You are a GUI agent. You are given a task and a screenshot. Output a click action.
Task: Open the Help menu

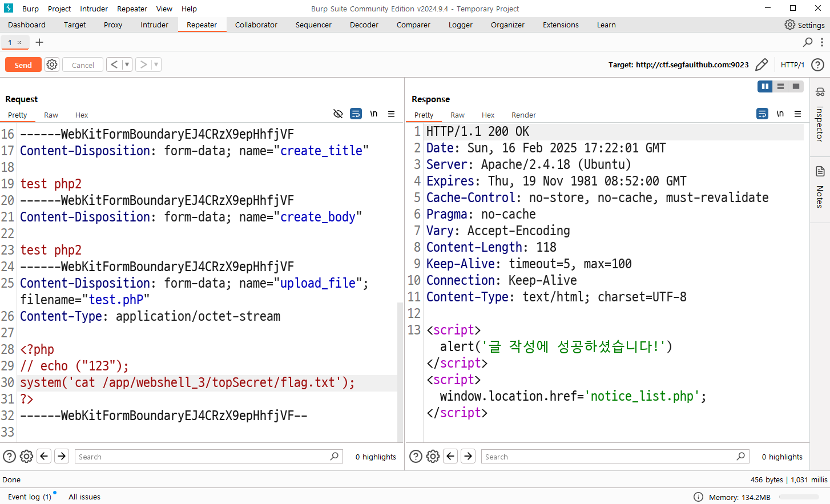(189, 9)
